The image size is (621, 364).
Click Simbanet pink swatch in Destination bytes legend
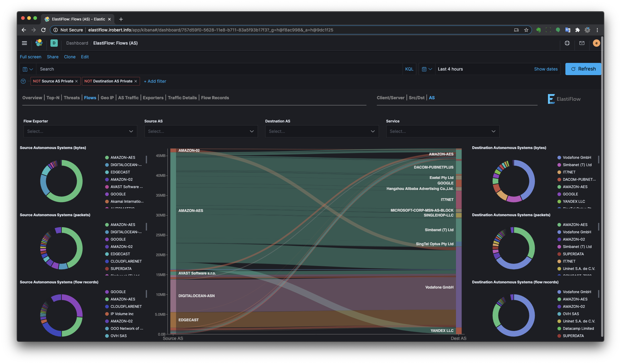click(559, 165)
